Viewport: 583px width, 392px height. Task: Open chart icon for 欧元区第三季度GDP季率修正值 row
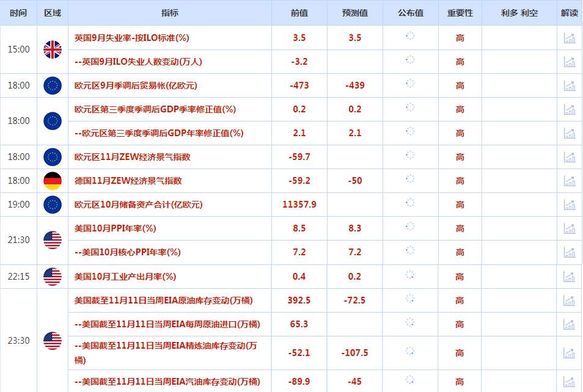tap(569, 109)
